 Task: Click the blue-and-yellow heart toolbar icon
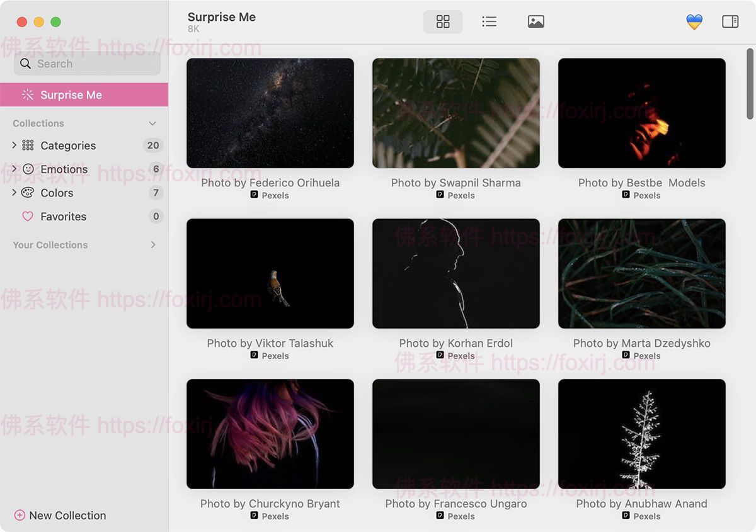pyautogui.click(x=694, y=21)
